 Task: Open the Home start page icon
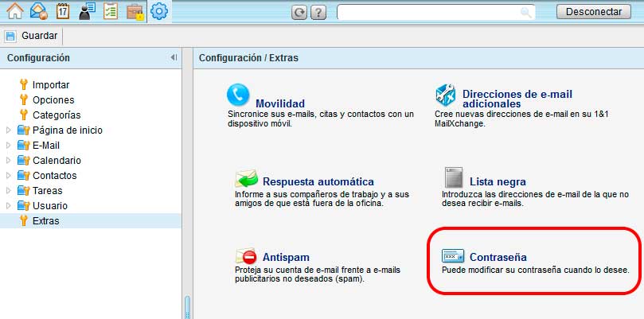click(15, 11)
